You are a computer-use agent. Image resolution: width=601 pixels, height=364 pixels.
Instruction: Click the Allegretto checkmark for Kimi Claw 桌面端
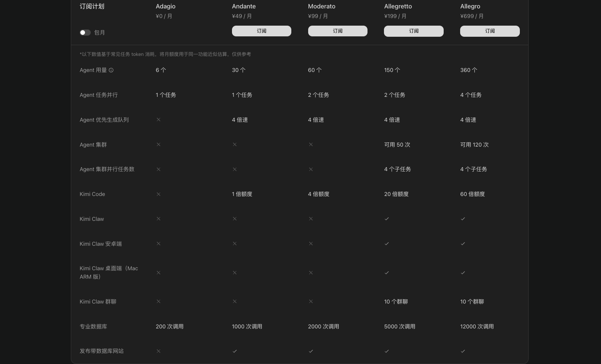click(x=387, y=273)
